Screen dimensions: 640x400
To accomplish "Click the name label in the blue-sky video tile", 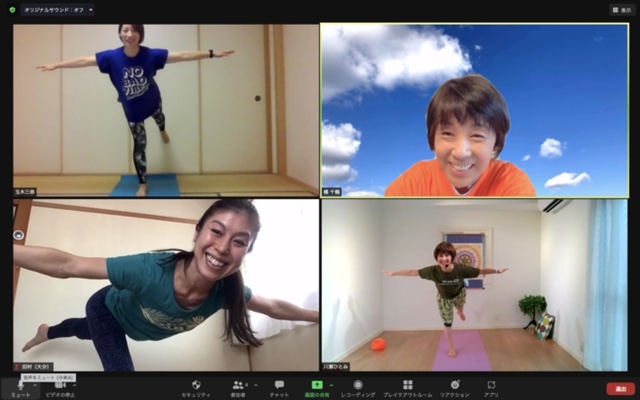I will click(331, 192).
